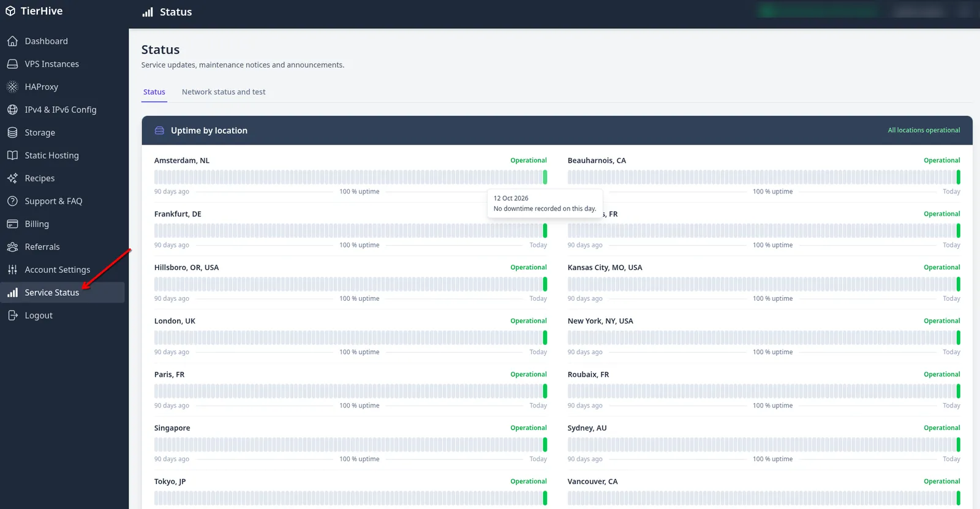Image resolution: width=980 pixels, height=509 pixels.
Task: Click the Static Hosting book icon
Action: (12, 156)
